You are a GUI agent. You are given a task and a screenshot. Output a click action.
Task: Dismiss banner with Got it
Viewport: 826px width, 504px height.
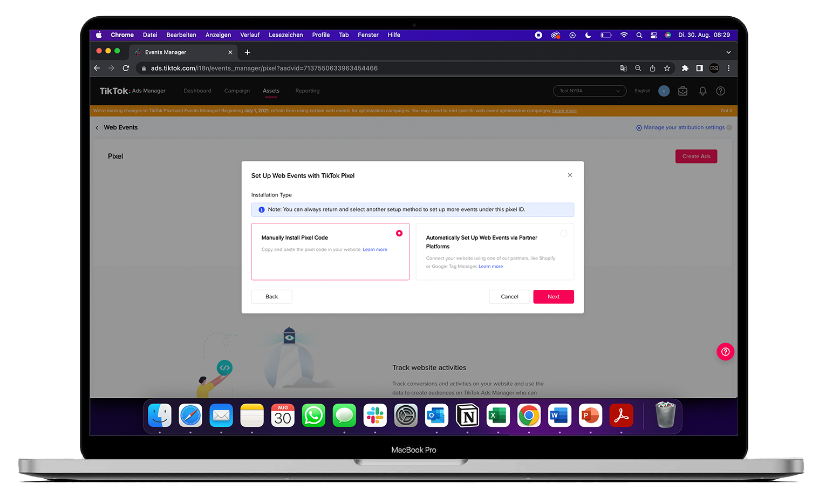(726, 111)
